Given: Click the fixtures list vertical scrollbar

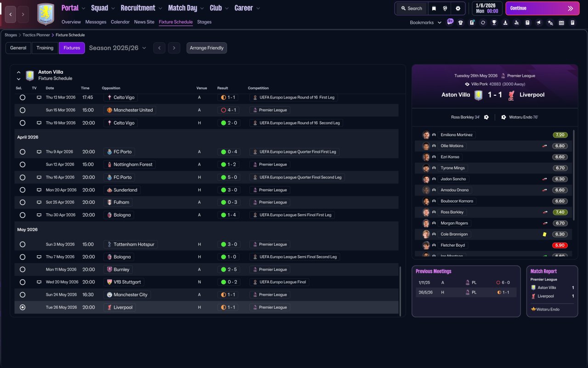Looking at the screenshot, I should 401,291.
